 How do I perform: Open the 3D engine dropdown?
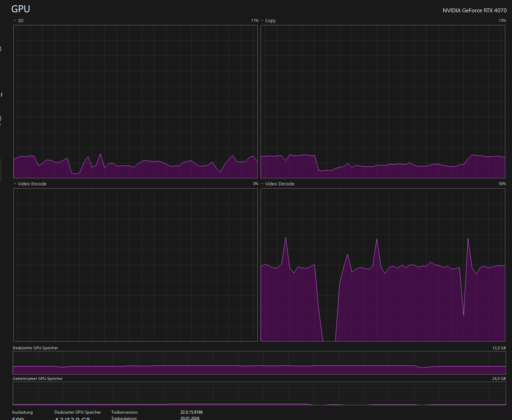pos(18,21)
